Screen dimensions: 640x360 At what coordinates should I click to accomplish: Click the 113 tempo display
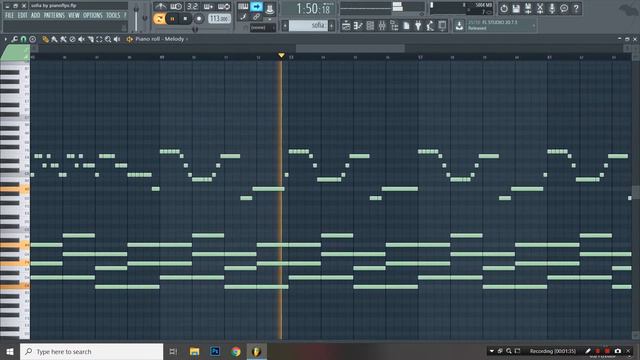(219, 19)
